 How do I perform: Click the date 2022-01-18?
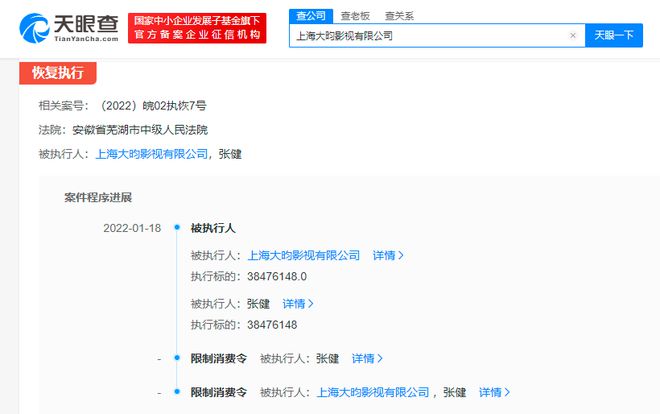coord(132,228)
